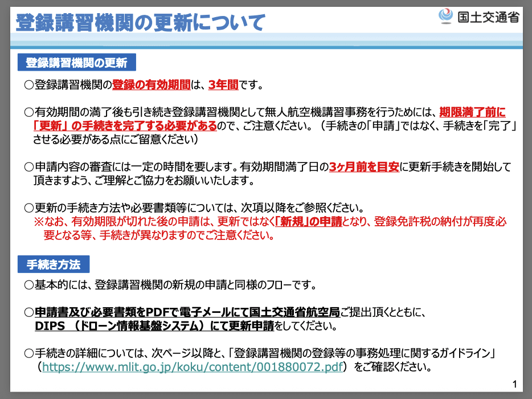Screen dimensions: 532x399
Task: Click the circle bullet before 更新の手続き方法
Action: coord(28,207)
